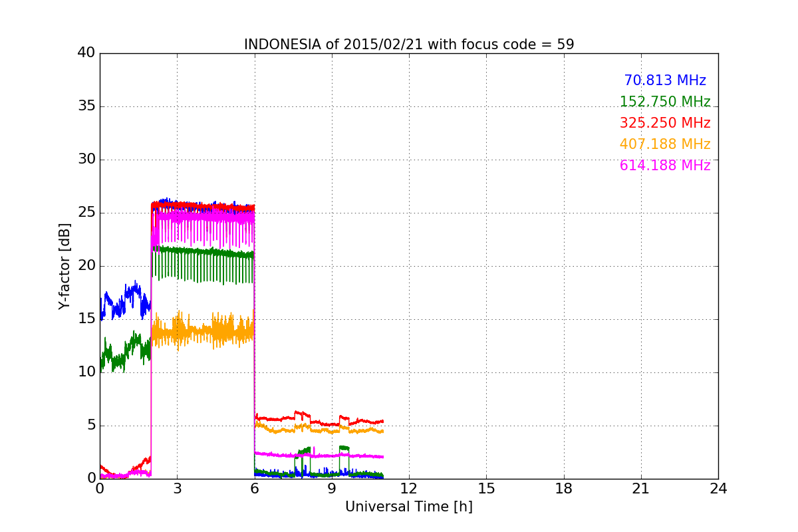The height and width of the screenshot is (532, 798).
Task: Click the Y-factor [dB] axis label
Action: point(65,266)
